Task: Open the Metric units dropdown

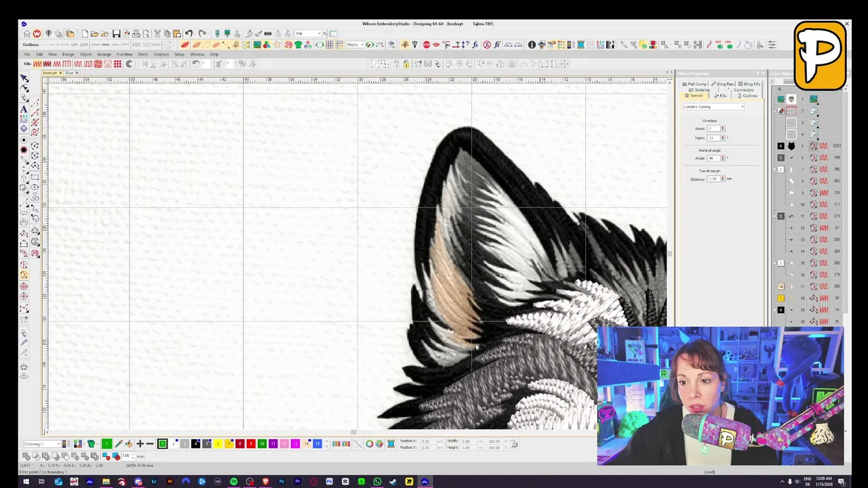Action: point(363,45)
